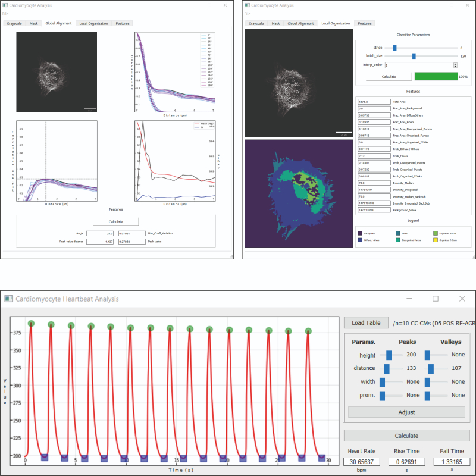Viewport: 476px width, 476px height.
Task: Click the Calculate button in Heartbeat Analysis
Action: (x=406, y=436)
